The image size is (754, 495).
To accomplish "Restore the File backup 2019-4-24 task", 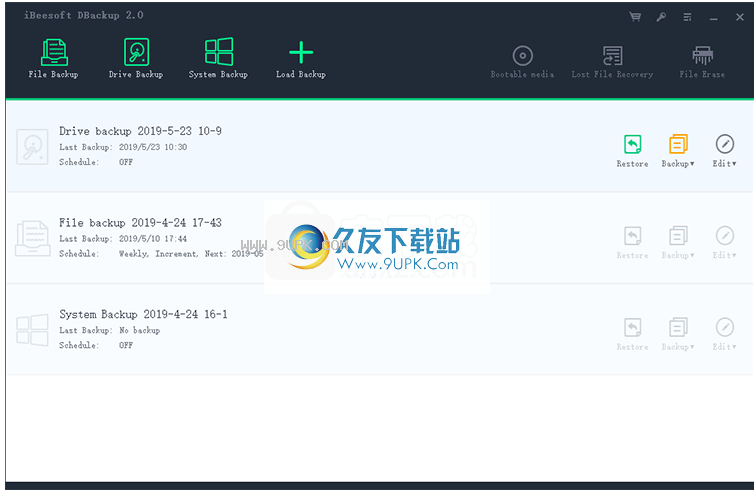I will (x=632, y=242).
